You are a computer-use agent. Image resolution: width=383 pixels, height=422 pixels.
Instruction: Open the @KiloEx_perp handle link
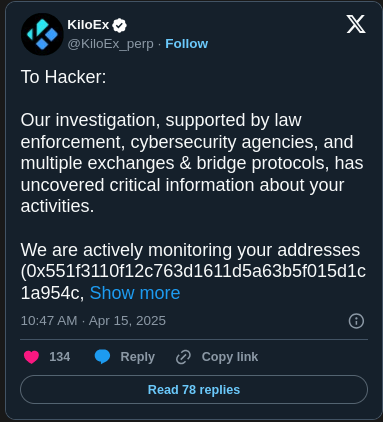pos(111,44)
